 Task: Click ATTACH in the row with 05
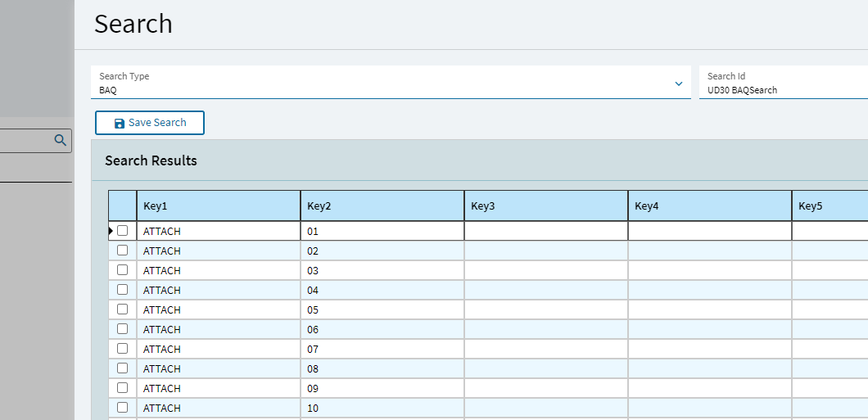[161, 309]
